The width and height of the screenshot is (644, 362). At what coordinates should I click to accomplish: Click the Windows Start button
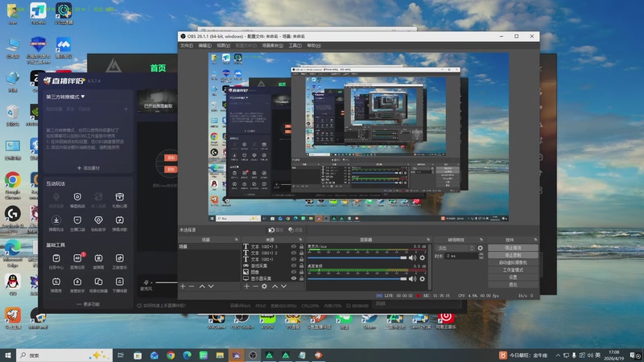click(x=8, y=355)
